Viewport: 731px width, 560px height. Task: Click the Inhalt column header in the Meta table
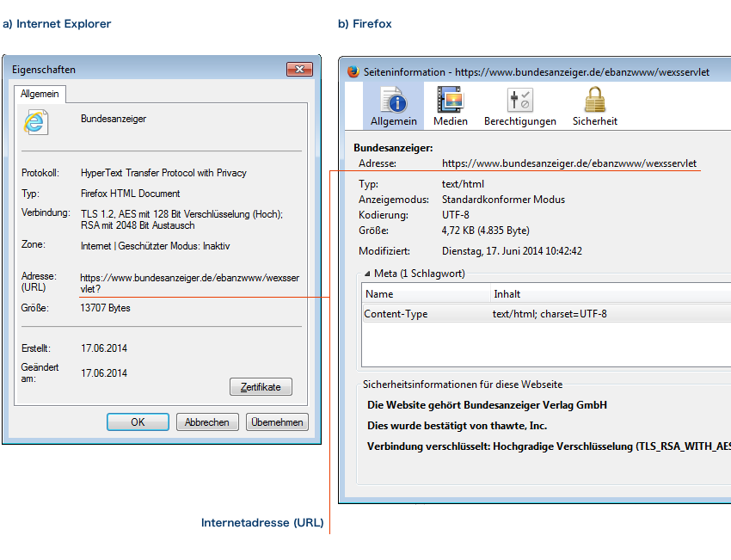[x=611, y=293]
